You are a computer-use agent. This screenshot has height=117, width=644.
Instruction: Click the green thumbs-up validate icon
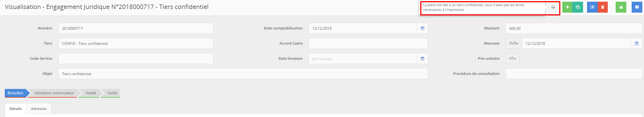pos(621,7)
